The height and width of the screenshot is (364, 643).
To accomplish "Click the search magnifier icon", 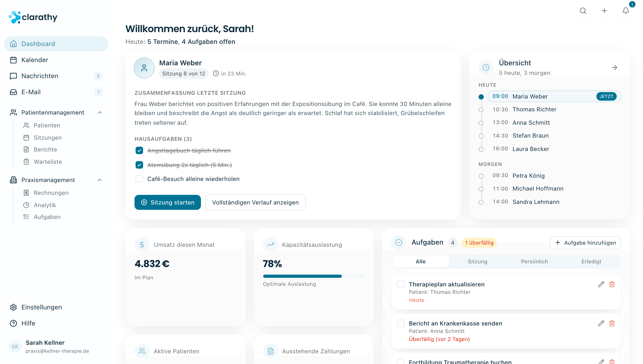I will pos(583,11).
